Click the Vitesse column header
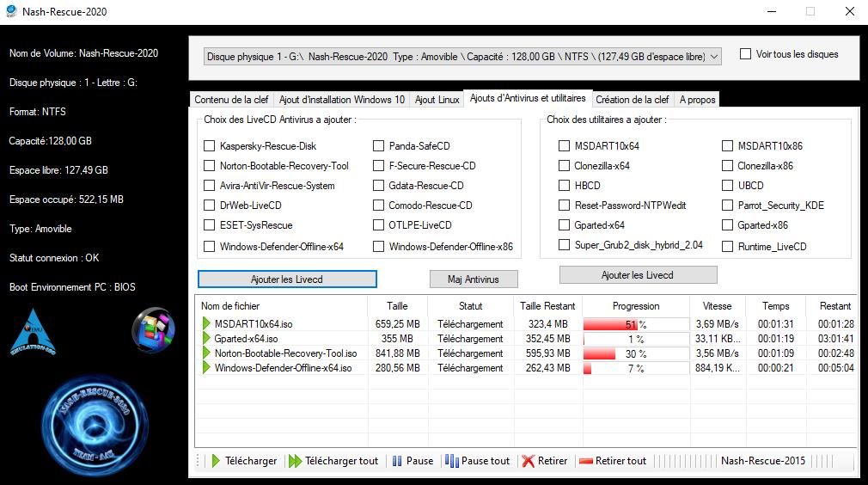 pos(718,305)
